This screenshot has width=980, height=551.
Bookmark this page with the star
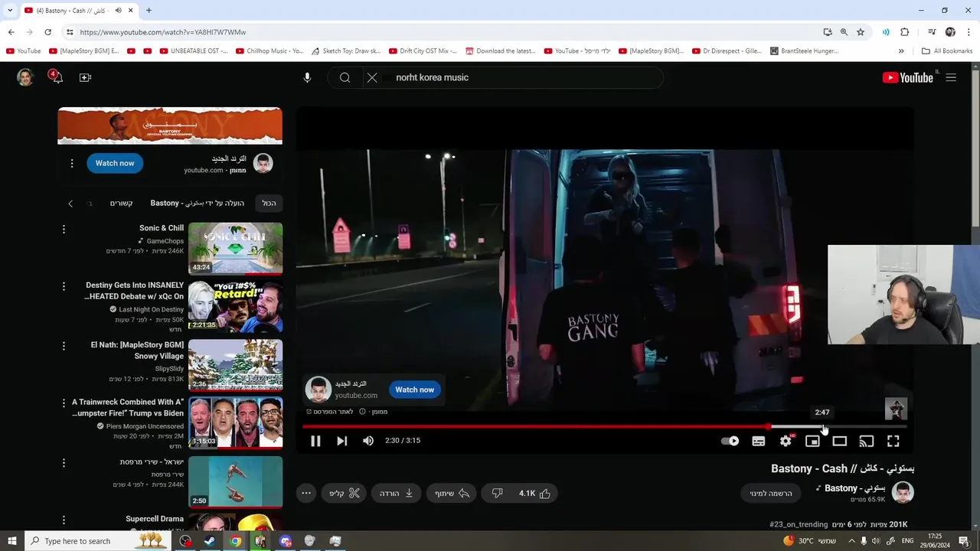pyautogui.click(x=861, y=32)
